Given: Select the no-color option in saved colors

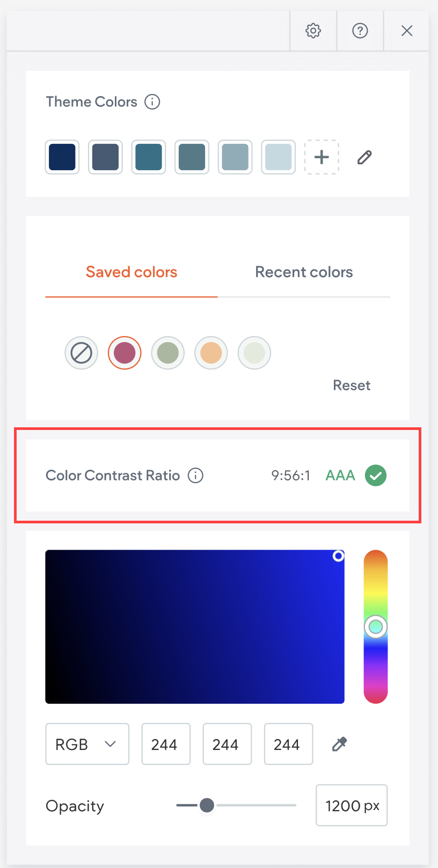Looking at the screenshot, I should pyautogui.click(x=81, y=353).
